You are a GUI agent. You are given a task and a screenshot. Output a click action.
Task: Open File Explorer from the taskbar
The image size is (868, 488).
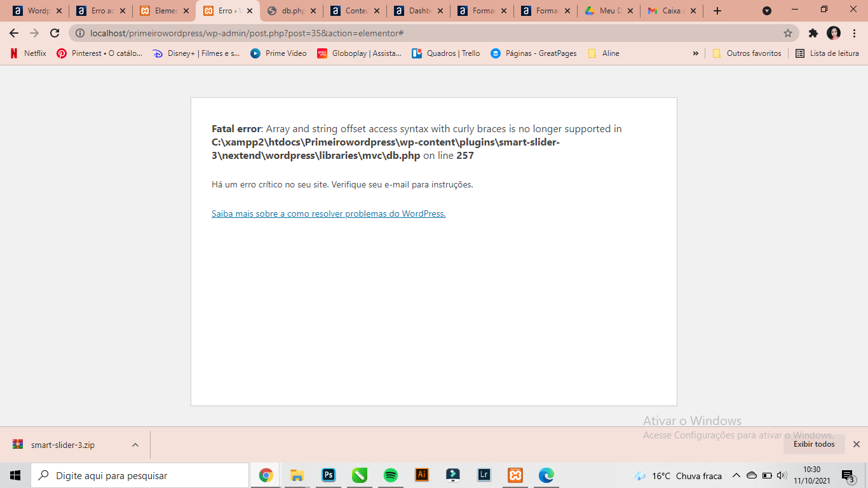click(x=297, y=475)
